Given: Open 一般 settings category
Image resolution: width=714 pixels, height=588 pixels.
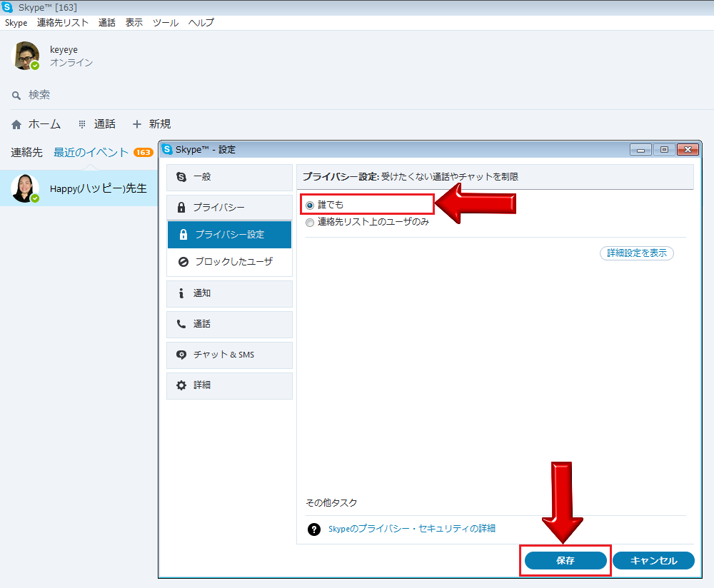Looking at the screenshot, I should (x=229, y=177).
